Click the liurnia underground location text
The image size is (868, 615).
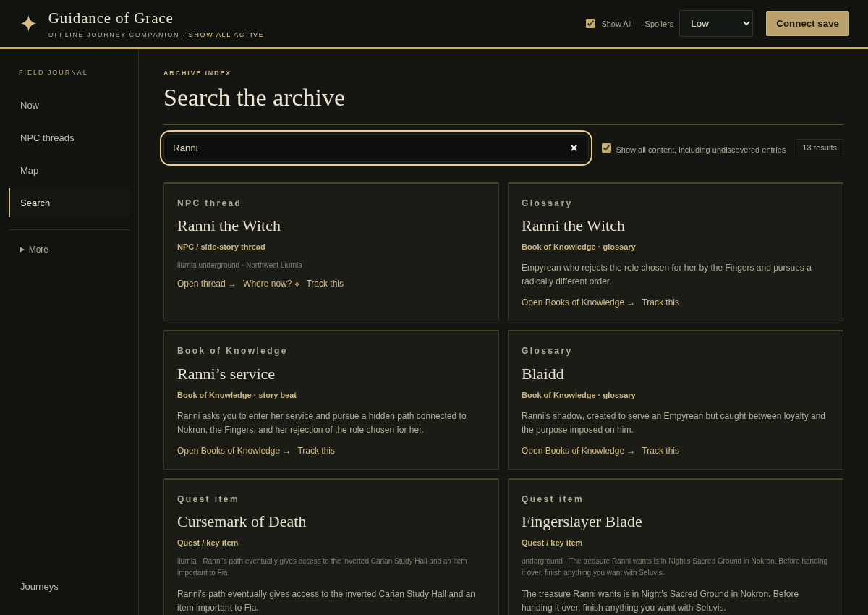[x=208, y=266]
